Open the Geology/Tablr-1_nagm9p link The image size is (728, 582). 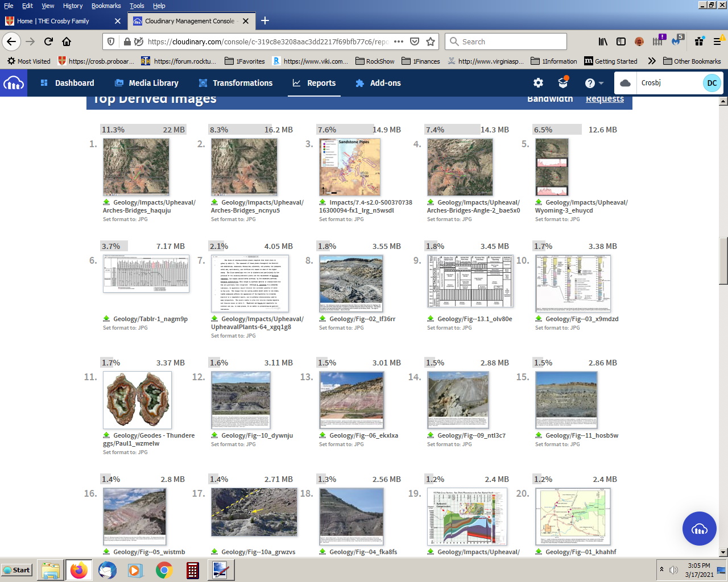coord(150,319)
